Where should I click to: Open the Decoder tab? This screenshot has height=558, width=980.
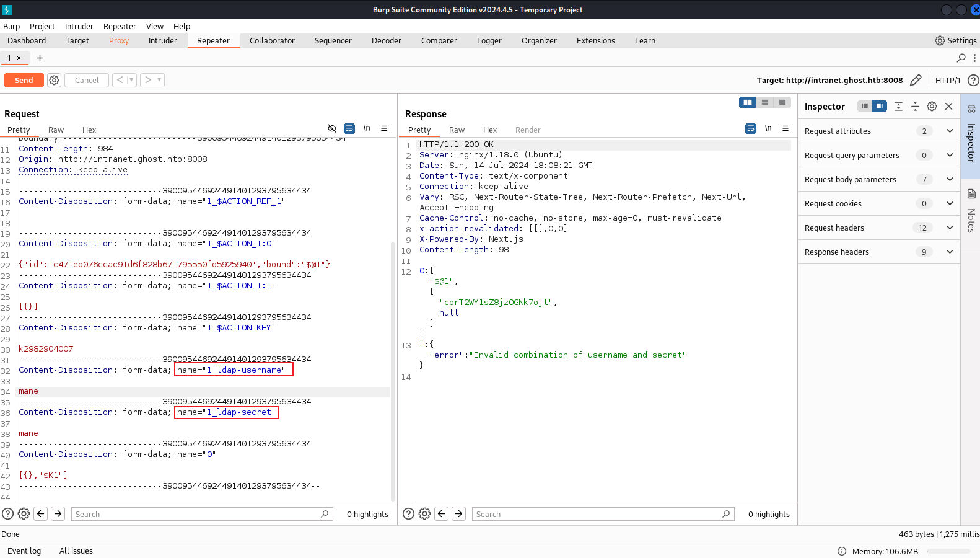387,40
